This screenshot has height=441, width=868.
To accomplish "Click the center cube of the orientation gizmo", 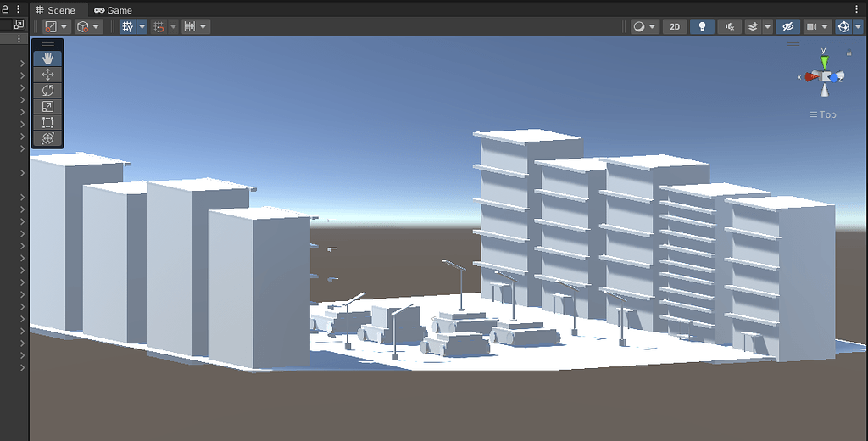I will coord(826,76).
